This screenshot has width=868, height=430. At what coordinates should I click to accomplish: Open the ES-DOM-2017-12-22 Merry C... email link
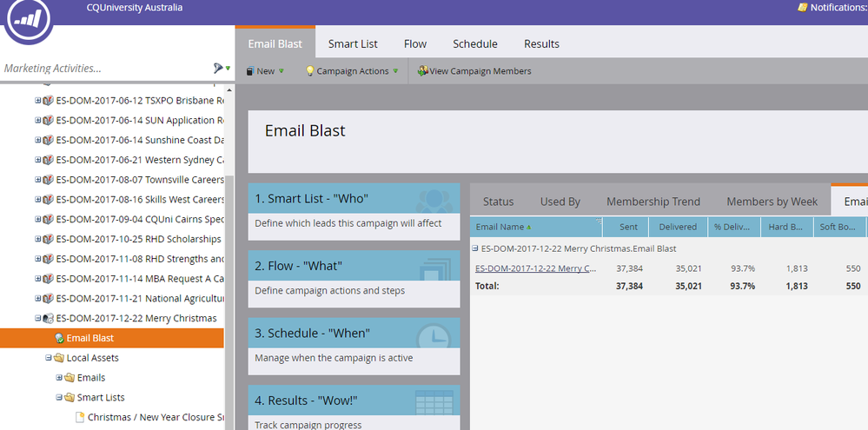pyautogui.click(x=536, y=268)
